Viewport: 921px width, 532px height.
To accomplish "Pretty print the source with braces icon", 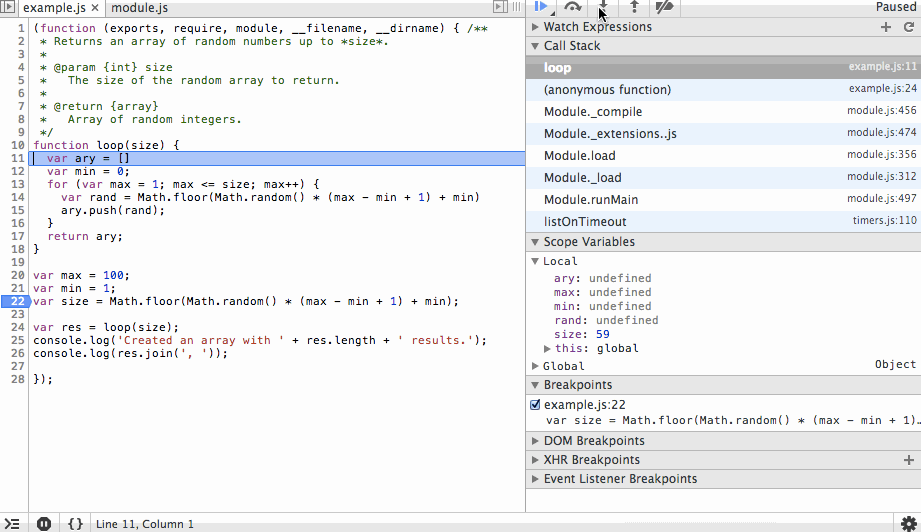I will 75,523.
